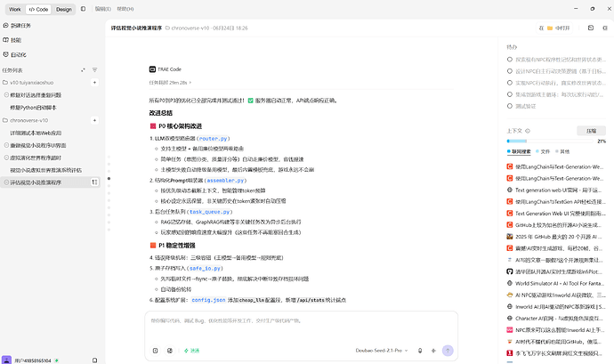Open the task list filter icon
Viewport: 614px width, 364px height.
(94, 70)
